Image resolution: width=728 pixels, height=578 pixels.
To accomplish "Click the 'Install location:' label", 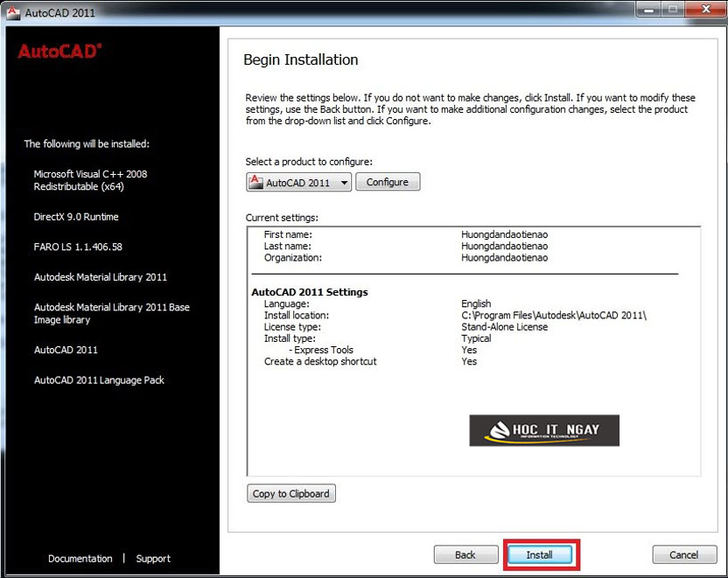I will pos(297,316).
